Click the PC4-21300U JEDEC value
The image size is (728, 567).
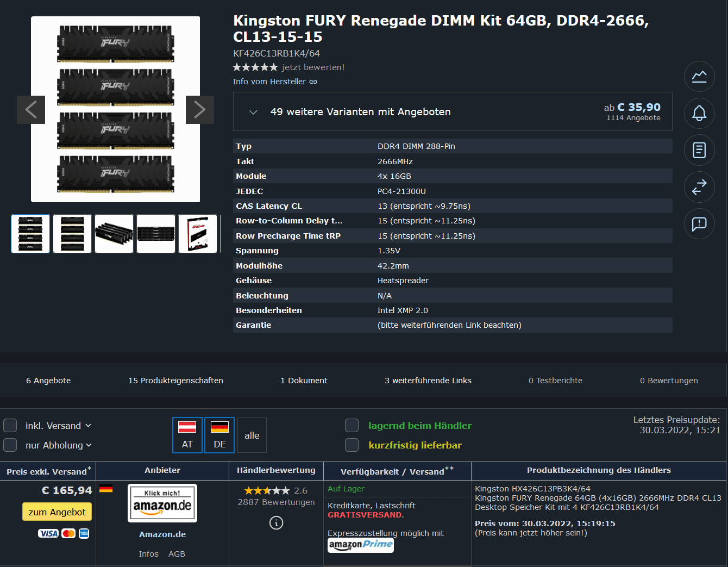click(401, 191)
